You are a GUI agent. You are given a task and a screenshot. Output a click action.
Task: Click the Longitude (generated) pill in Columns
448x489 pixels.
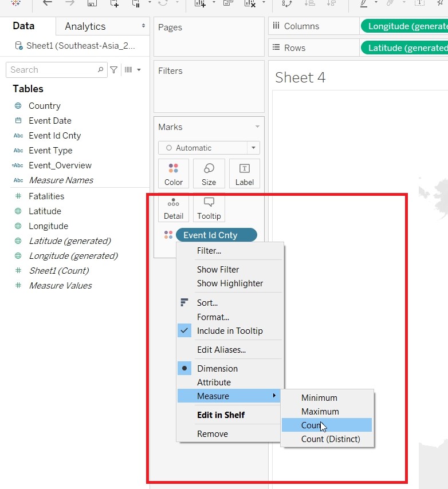[x=404, y=26]
